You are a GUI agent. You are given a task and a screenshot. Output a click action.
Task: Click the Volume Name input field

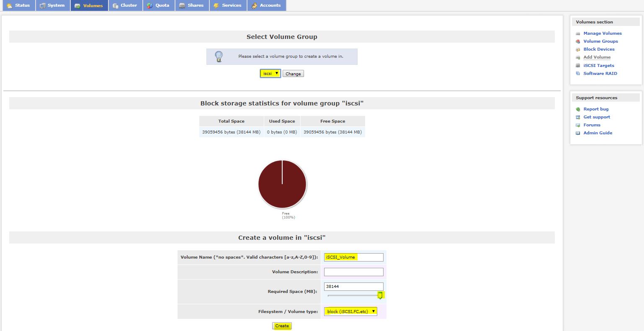(x=353, y=257)
